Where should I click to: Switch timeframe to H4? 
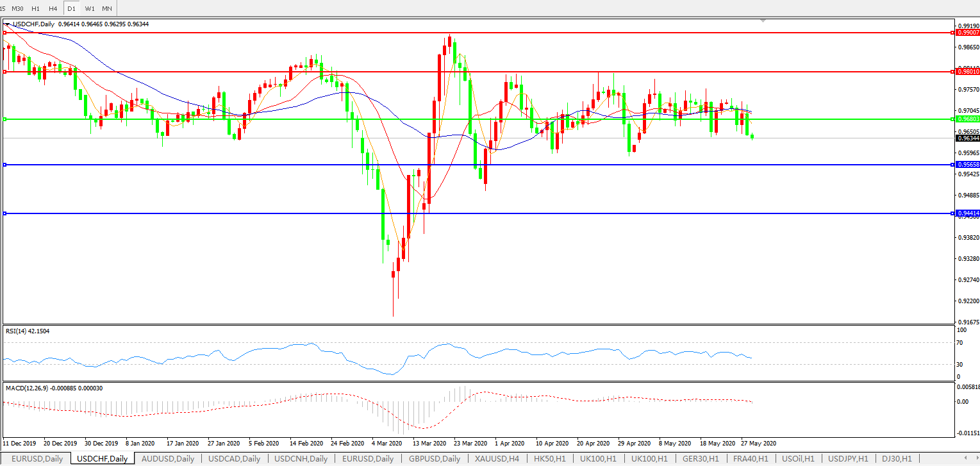[x=53, y=8]
